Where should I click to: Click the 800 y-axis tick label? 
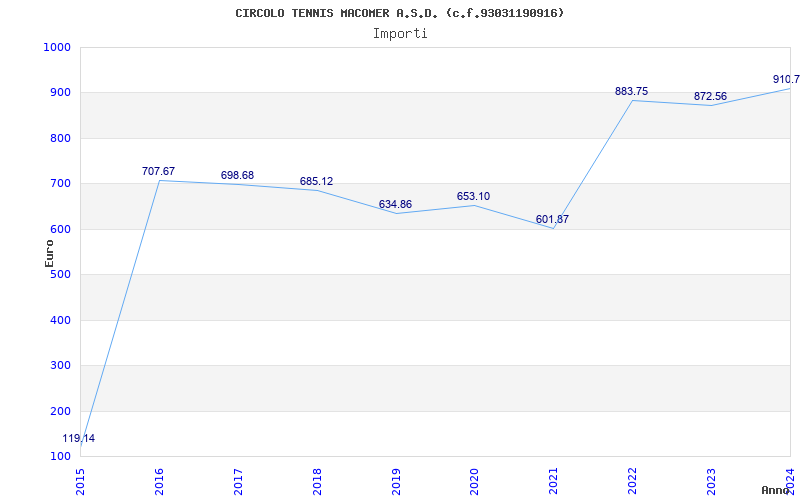click(60, 138)
